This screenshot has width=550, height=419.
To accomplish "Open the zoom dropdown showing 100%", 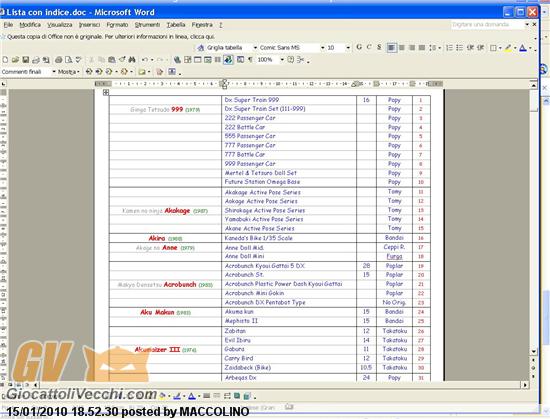I will click(282, 60).
